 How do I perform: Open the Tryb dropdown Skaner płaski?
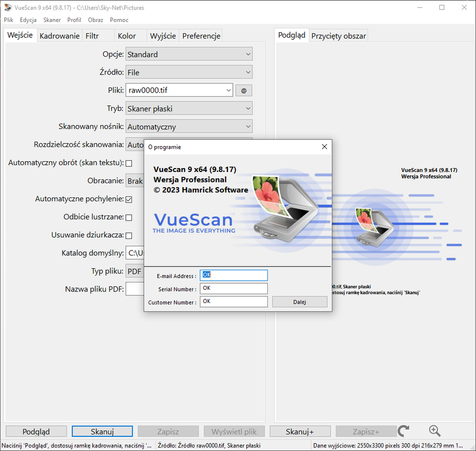[x=189, y=108]
